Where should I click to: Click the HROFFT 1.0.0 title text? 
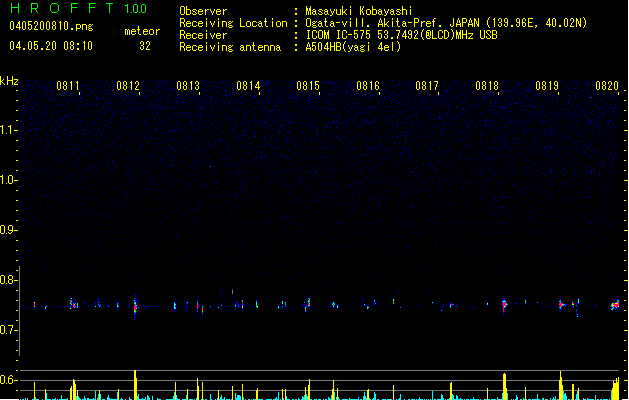pos(78,8)
